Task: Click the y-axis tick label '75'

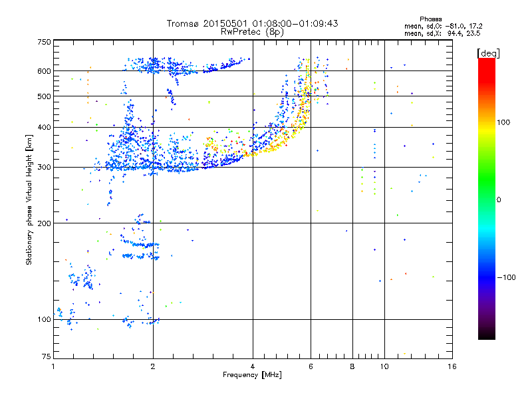Action: pyautogui.click(x=47, y=356)
